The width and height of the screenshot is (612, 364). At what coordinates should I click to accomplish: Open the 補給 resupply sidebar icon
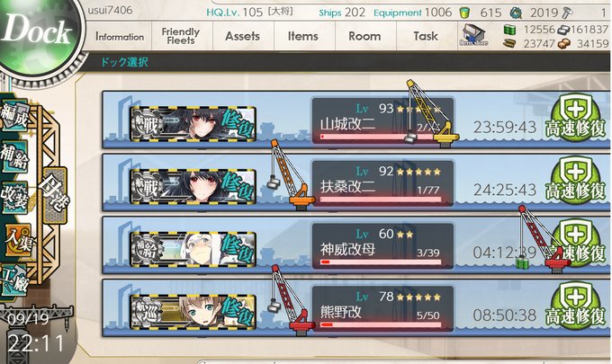tap(14, 156)
